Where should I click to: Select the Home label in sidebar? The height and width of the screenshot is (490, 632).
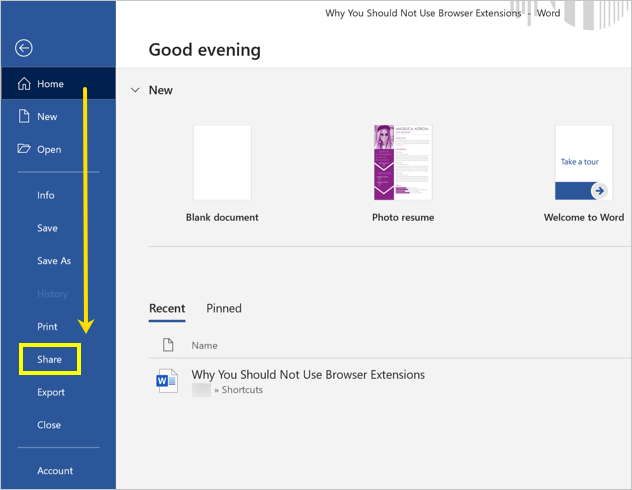[50, 84]
